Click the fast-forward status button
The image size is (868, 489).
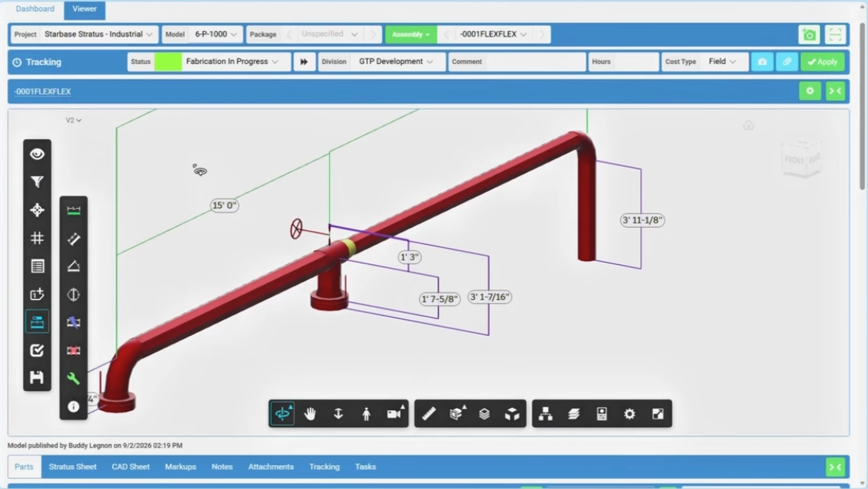point(304,61)
